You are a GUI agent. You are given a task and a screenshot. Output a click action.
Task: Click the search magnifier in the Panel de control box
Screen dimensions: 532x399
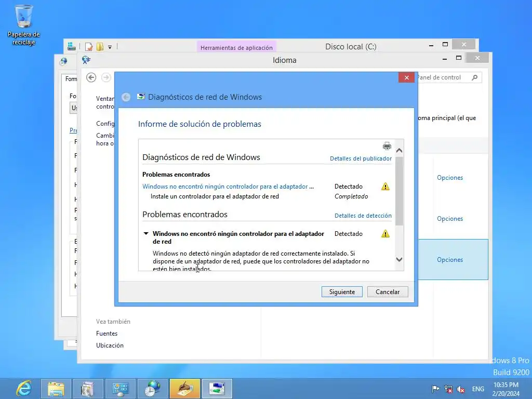coord(475,77)
